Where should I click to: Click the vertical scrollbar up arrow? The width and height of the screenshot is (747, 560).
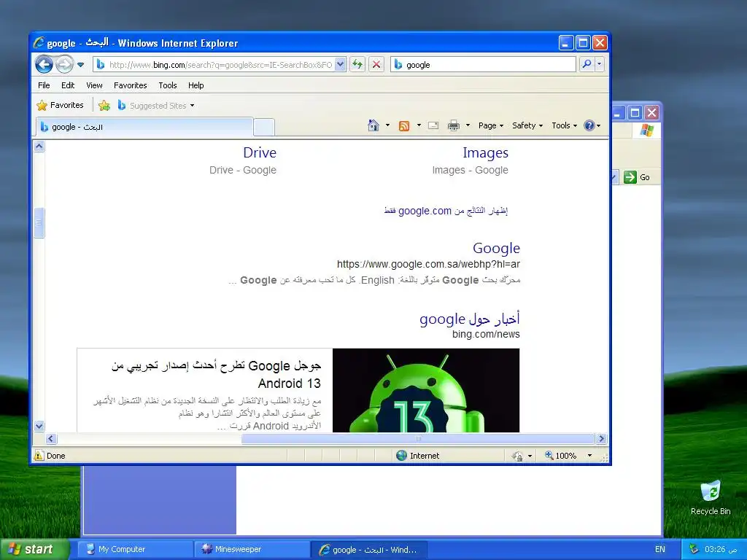tap(39, 146)
